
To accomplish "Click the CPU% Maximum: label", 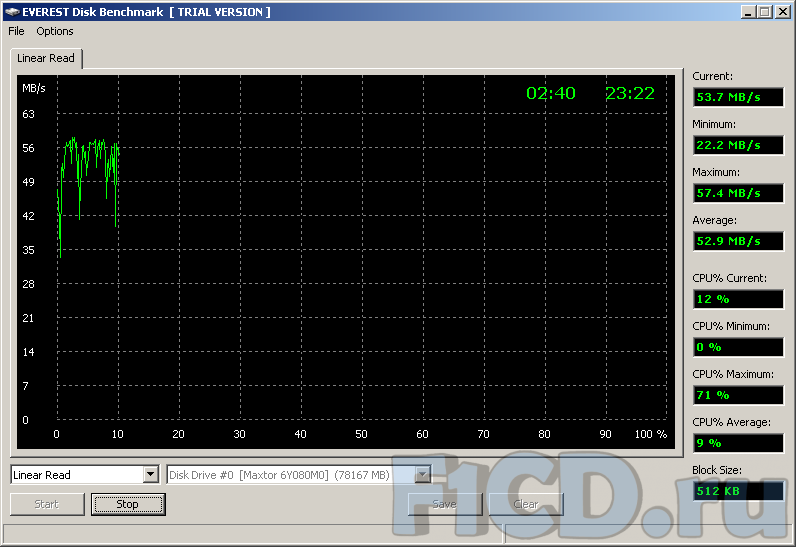I will coord(733,374).
